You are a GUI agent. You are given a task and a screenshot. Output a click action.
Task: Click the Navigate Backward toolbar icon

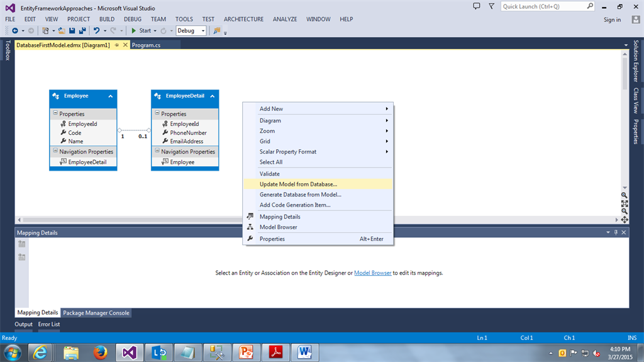click(x=15, y=31)
